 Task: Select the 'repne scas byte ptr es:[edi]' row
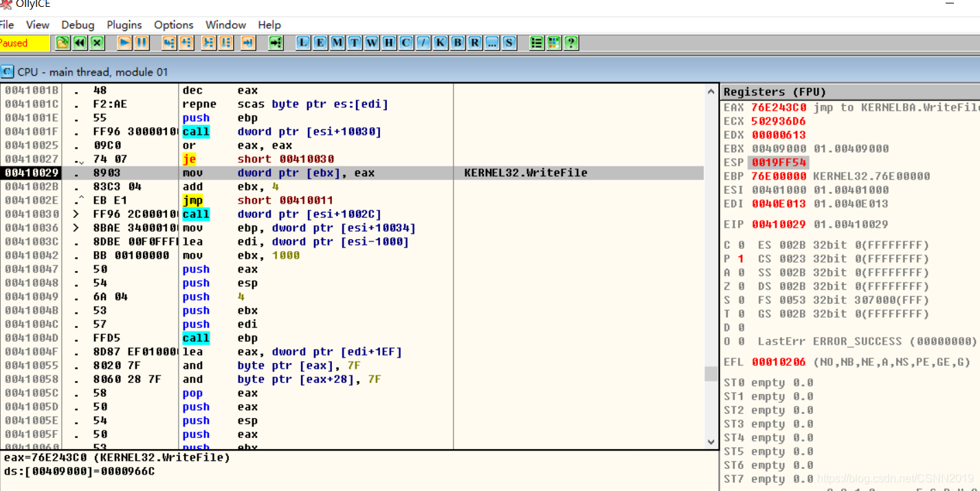(x=352, y=104)
